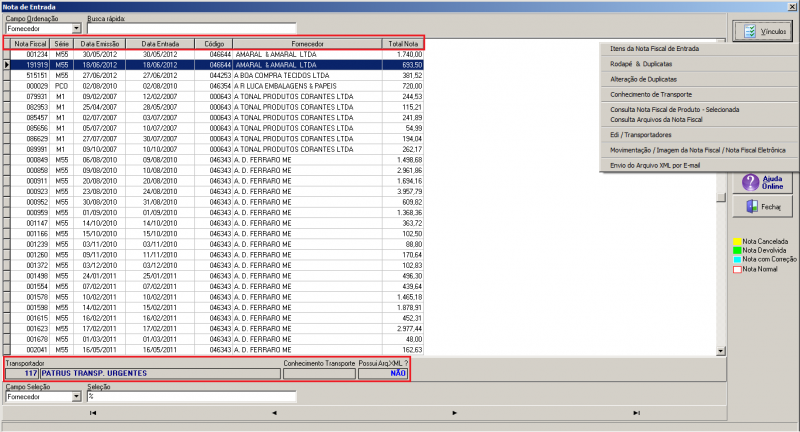Click the grid scrollbar down arrow
Image resolution: width=800 pixels, height=432 pixels.
[720, 351]
